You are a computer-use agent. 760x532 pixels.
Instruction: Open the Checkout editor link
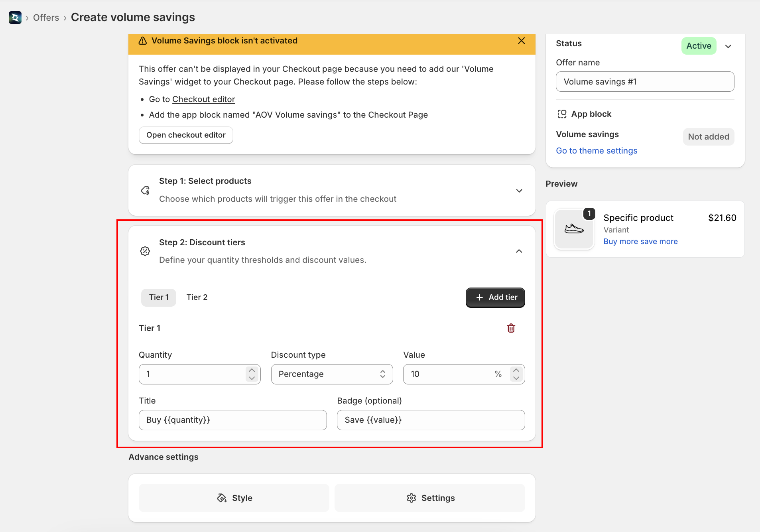click(203, 99)
